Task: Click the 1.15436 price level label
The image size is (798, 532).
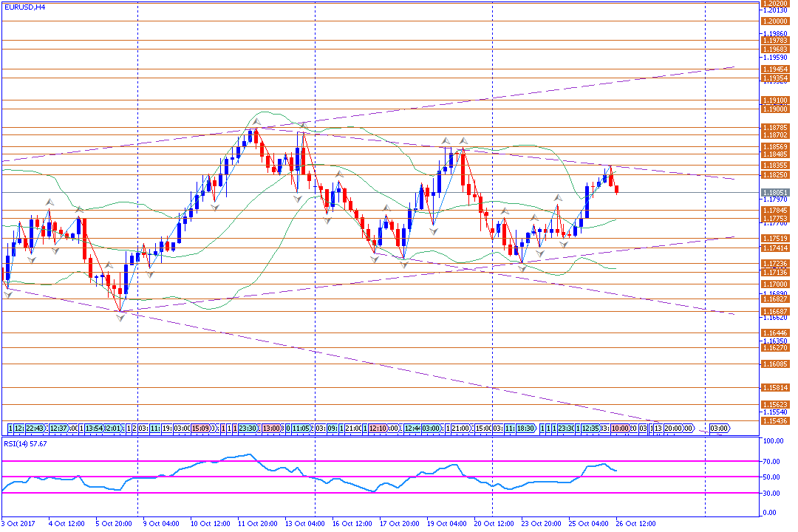Action: pos(774,420)
